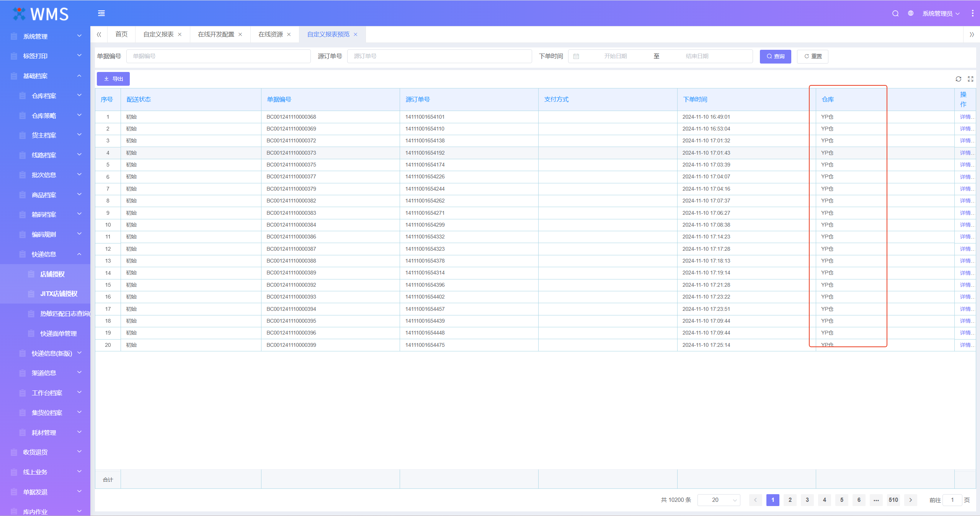The height and width of the screenshot is (516, 980).
Task: Click the WMS logo
Action: [x=41, y=14]
